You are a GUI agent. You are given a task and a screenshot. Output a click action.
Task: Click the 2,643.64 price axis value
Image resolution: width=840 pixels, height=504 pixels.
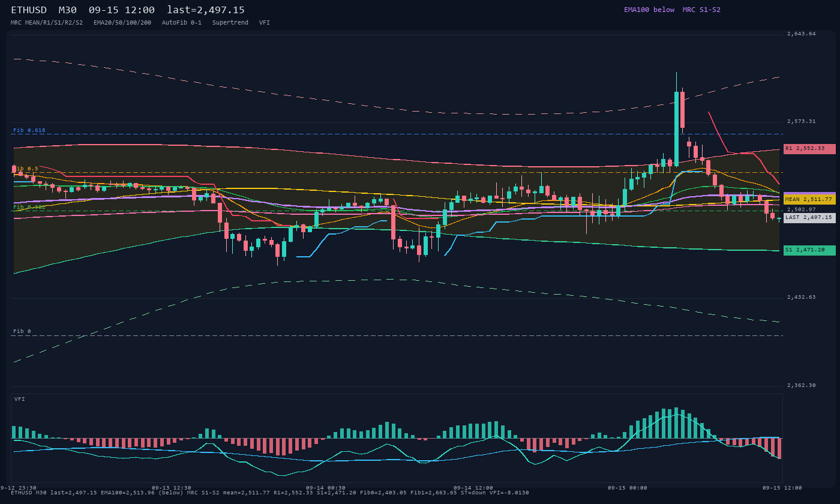pos(802,34)
